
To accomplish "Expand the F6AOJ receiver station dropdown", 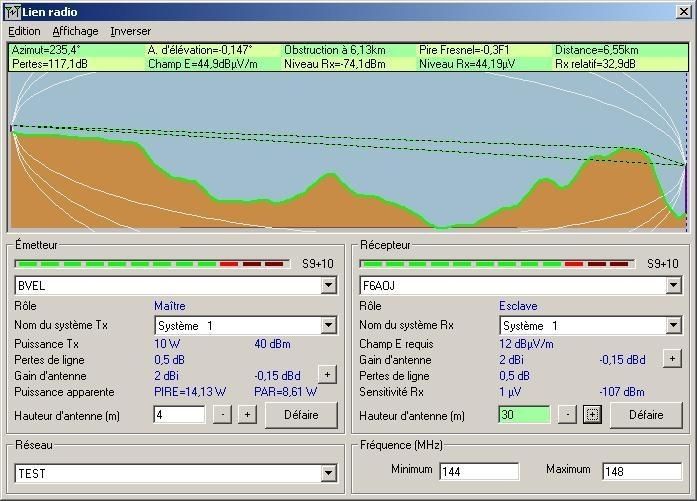I will click(x=673, y=285).
